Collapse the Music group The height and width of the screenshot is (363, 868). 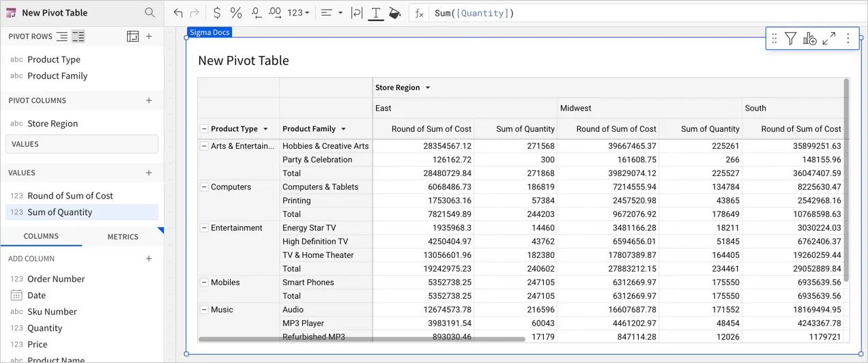[203, 310]
